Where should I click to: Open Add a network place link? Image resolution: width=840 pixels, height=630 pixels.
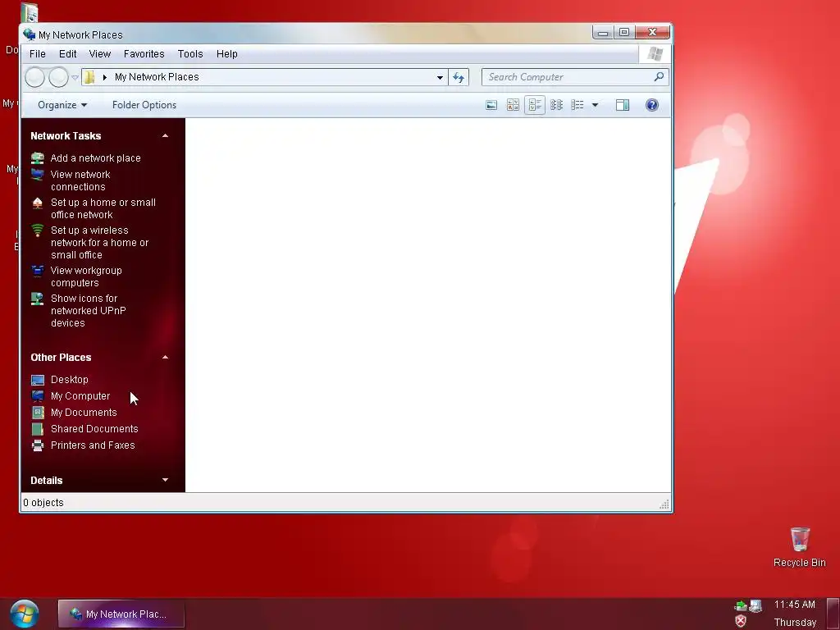(95, 158)
